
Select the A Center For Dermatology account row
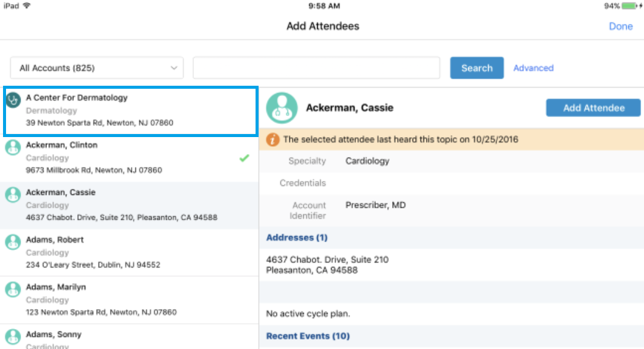pos(130,110)
